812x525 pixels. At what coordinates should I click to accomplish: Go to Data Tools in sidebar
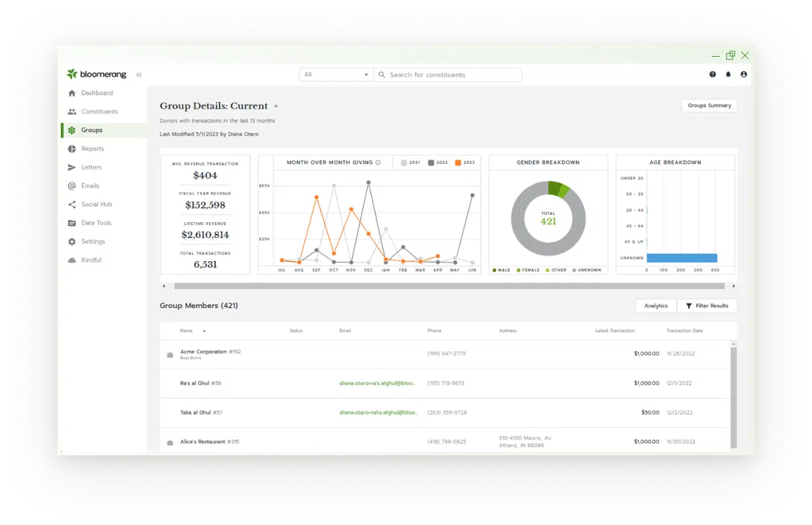96,223
